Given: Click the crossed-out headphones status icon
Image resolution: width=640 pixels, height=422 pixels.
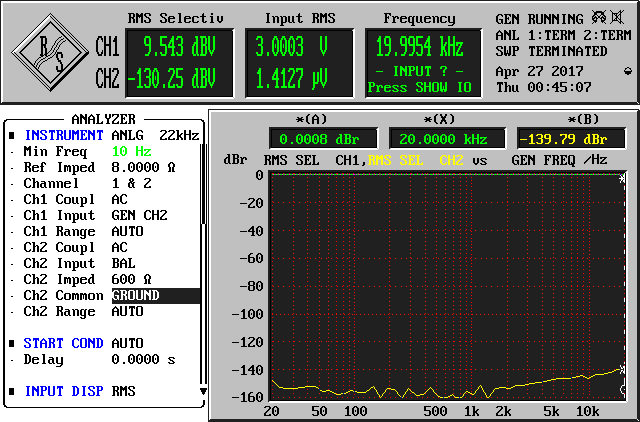Looking at the screenshot, I should (x=599, y=18).
